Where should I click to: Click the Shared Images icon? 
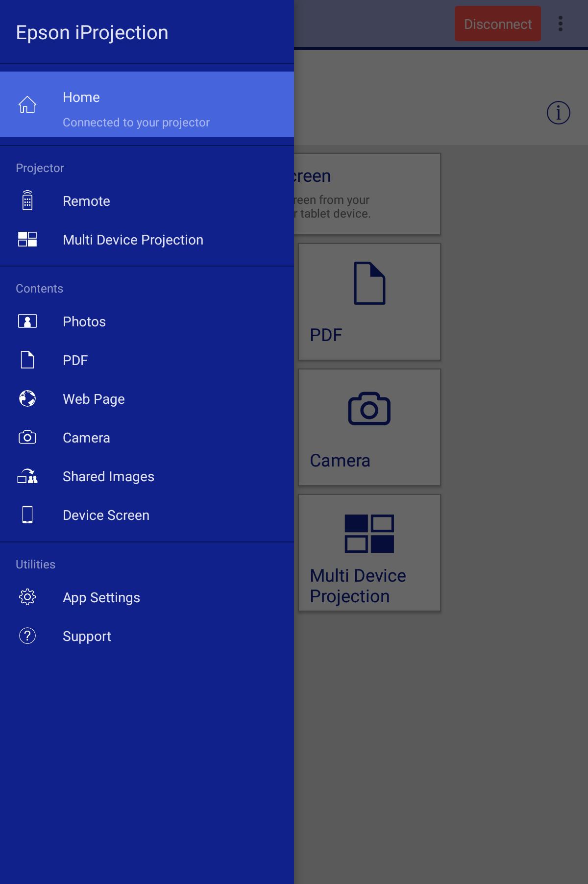click(27, 476)
